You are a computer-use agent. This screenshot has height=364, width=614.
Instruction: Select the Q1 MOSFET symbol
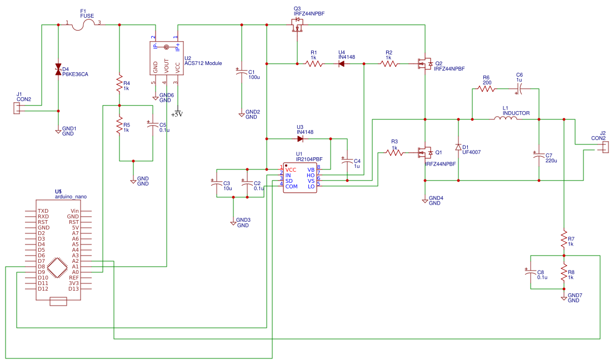(426, 152)
